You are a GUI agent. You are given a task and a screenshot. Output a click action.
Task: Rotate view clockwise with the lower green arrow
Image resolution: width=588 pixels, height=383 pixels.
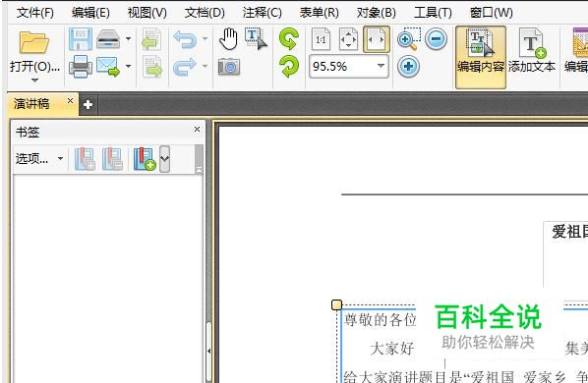[289, 67]
